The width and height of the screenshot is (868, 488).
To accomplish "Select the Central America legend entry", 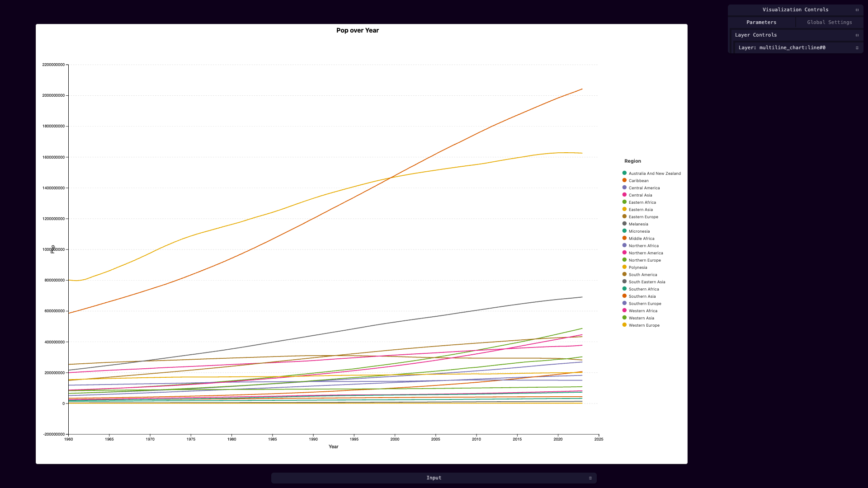I will pos(641,188).
